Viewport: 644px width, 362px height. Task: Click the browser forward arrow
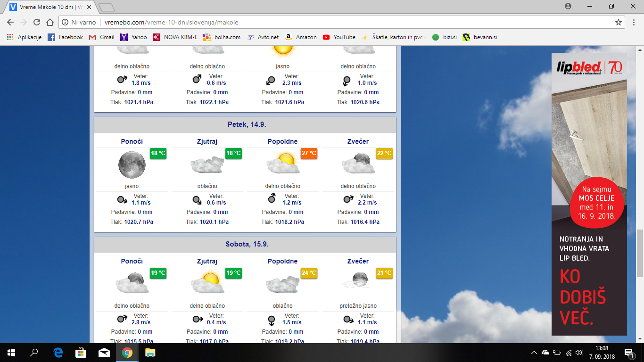coord(24,22)
